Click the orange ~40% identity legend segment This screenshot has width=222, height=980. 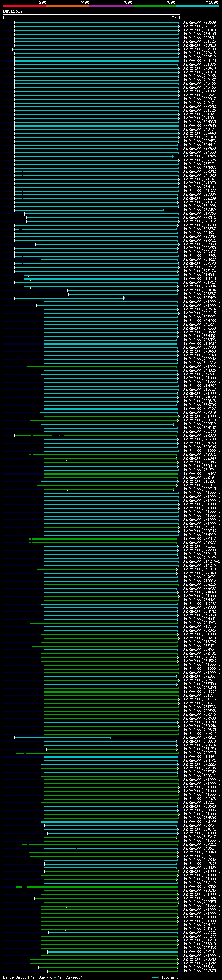click(68, 6)
